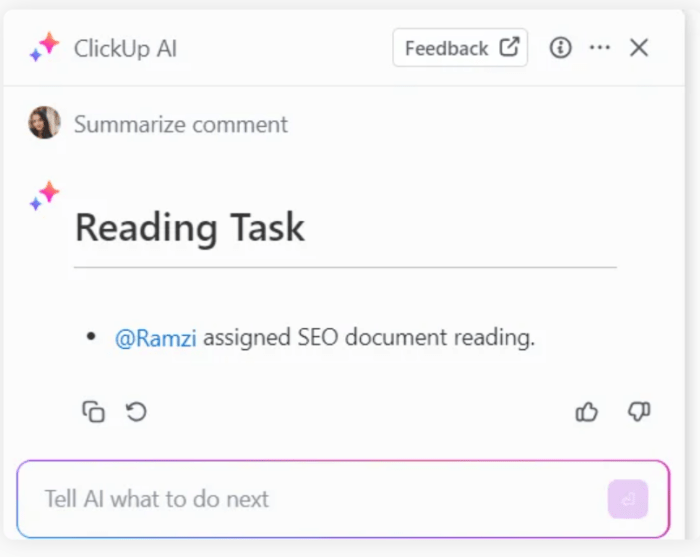Image resolution: width=700 pixels, height=557 pixels.
Task: Select the Summarize comment prompt text
Action: point(181,124)
